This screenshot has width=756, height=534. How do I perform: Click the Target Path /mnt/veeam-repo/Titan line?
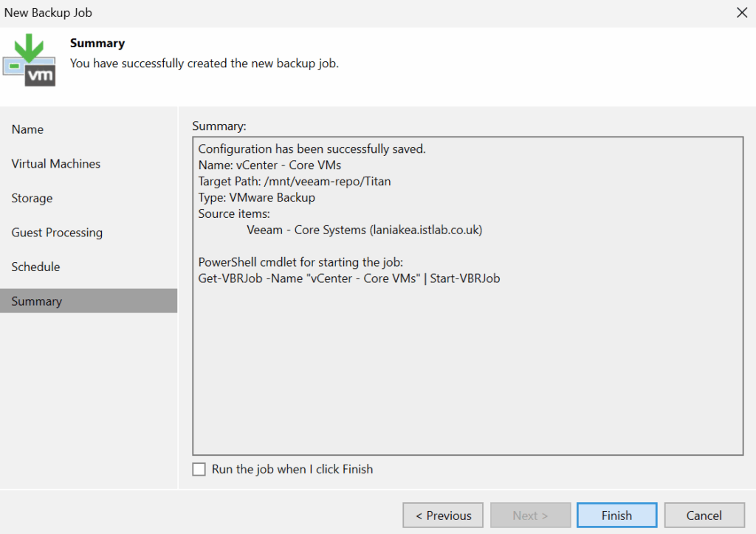pyautogui.click(x=295, y=182)
